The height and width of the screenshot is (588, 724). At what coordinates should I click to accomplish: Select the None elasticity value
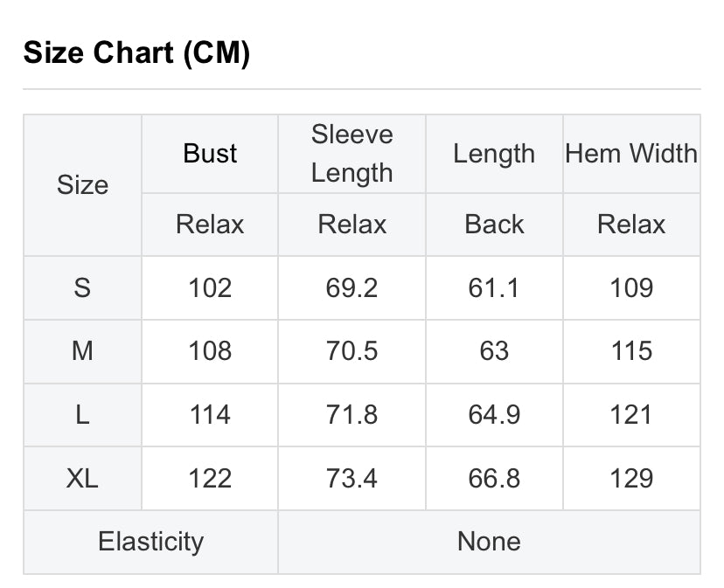coord(489,542)
